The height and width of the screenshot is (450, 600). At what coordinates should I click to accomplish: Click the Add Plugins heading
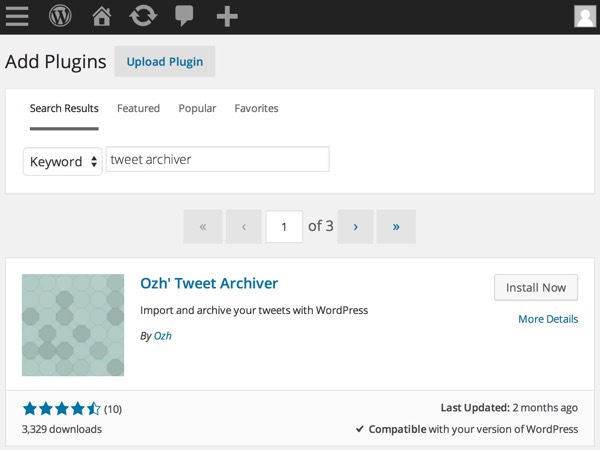(x=56, y=62)
